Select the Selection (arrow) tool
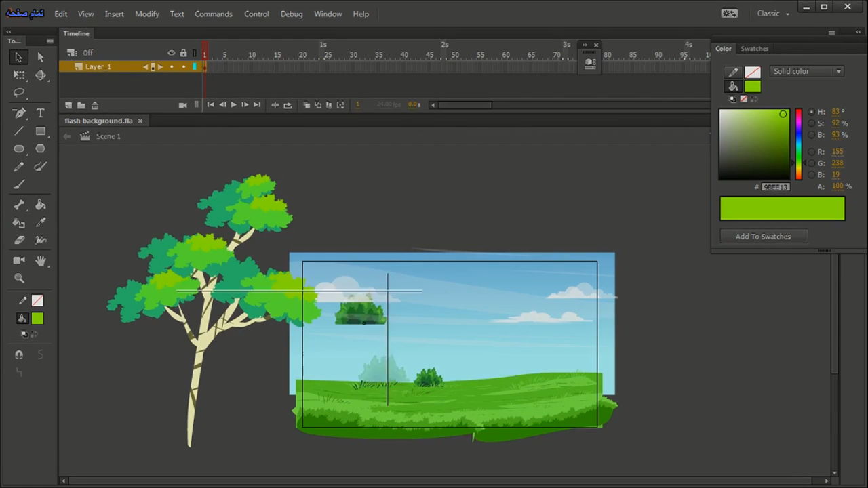Image resolution: width=868 pixels, height=488 pixels. point(18,58)
